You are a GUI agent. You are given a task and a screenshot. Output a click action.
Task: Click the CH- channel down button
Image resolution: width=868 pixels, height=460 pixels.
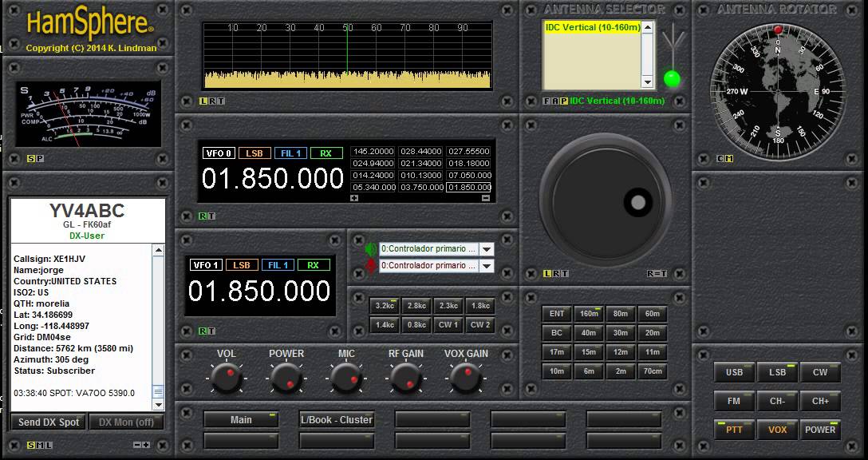click(x=777, y=401)
